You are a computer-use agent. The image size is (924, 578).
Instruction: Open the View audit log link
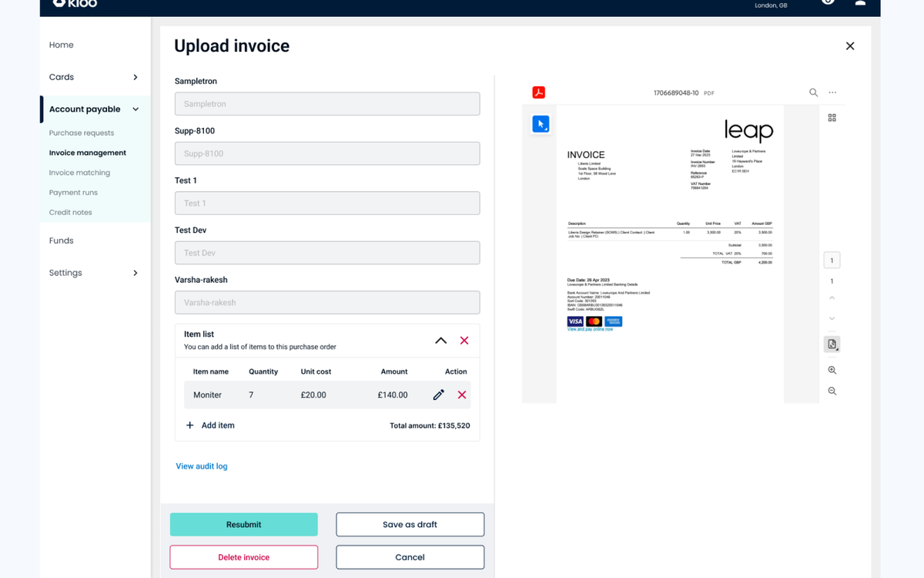202,466
